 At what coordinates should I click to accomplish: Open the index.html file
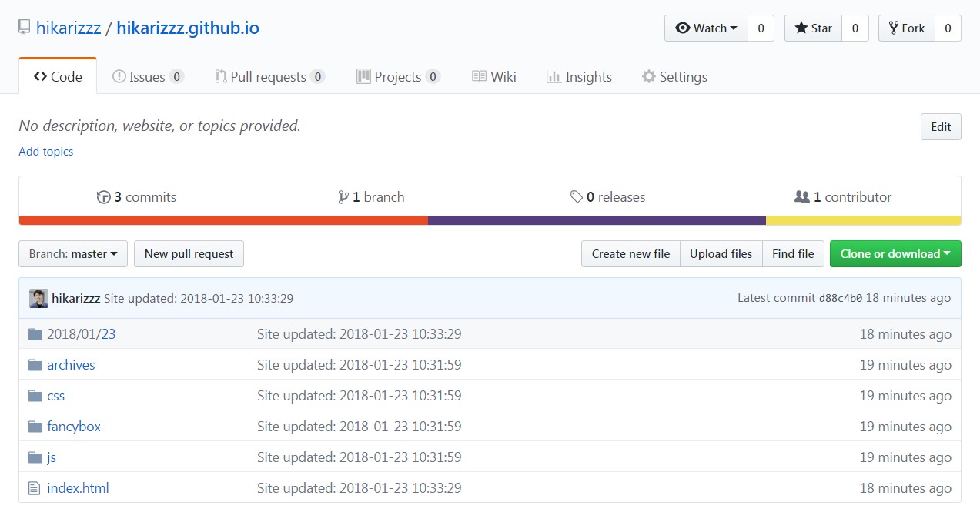click(x=78, y=488)
